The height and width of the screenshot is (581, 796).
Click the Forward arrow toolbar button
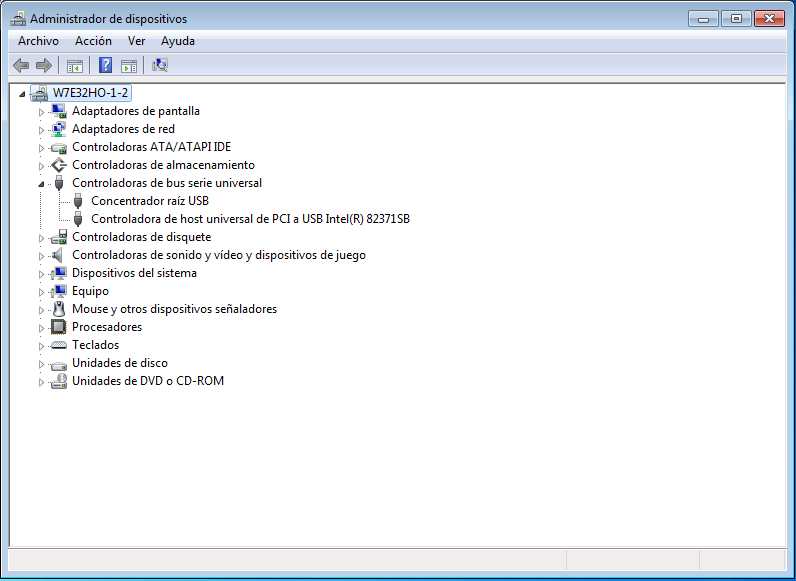point(43,66)
